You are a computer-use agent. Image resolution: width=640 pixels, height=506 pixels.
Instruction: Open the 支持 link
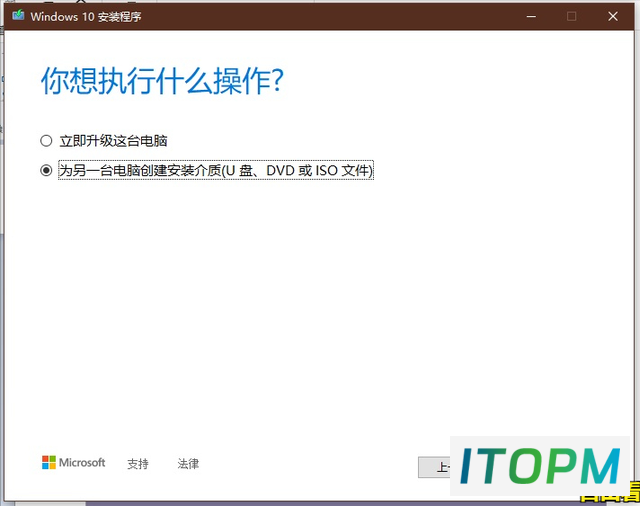[x=138, y=464]
